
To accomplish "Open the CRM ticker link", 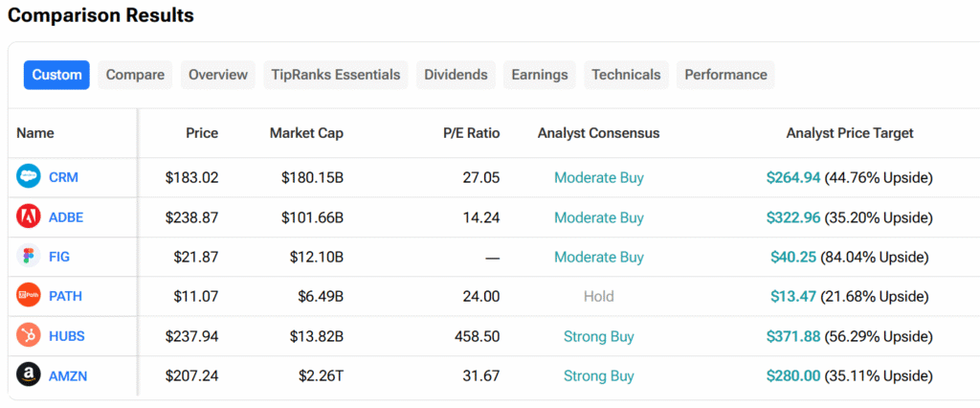I will (x=63, y=177).
